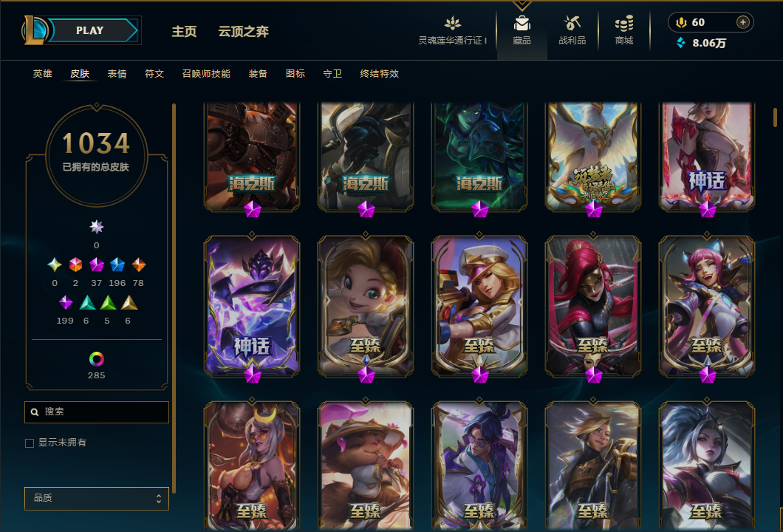Viewport: 783px width, 532px height.
Task: Click the blue gem icon above 196
Action: 117,265
